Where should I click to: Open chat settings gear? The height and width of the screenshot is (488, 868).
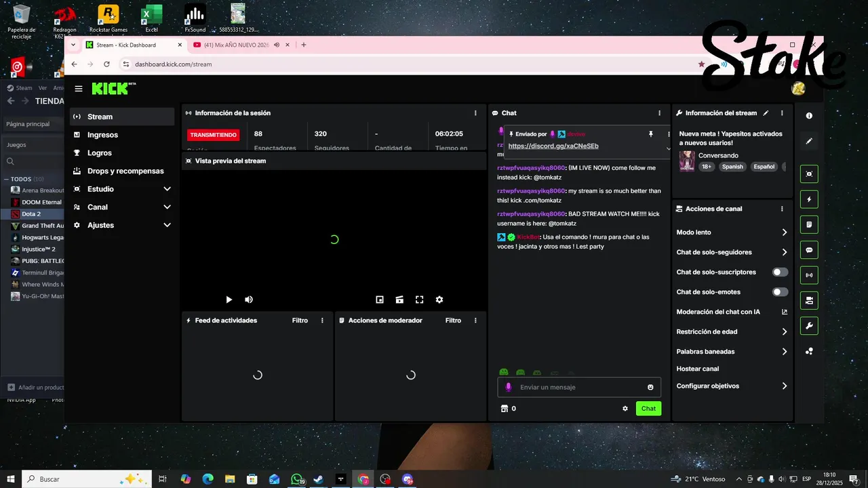[625, 409]
